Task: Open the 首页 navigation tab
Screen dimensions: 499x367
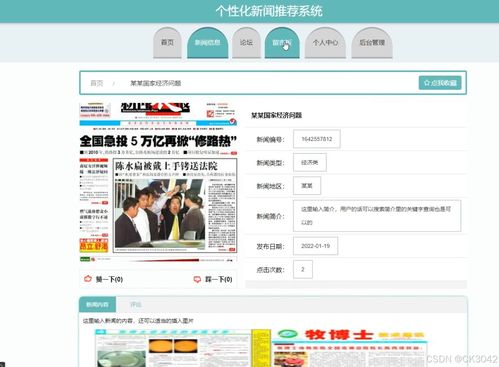Action: click(x=167, y=43)
